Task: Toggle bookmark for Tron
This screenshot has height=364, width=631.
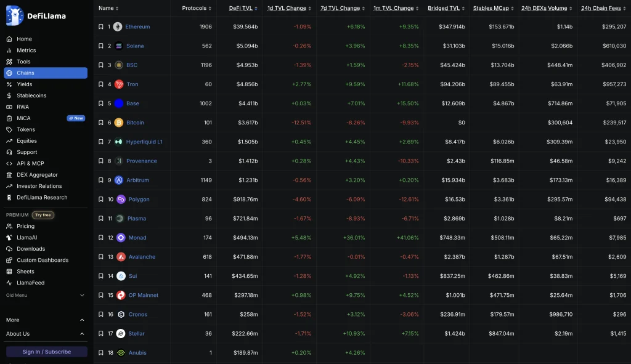Action: (x=100, y=84)
